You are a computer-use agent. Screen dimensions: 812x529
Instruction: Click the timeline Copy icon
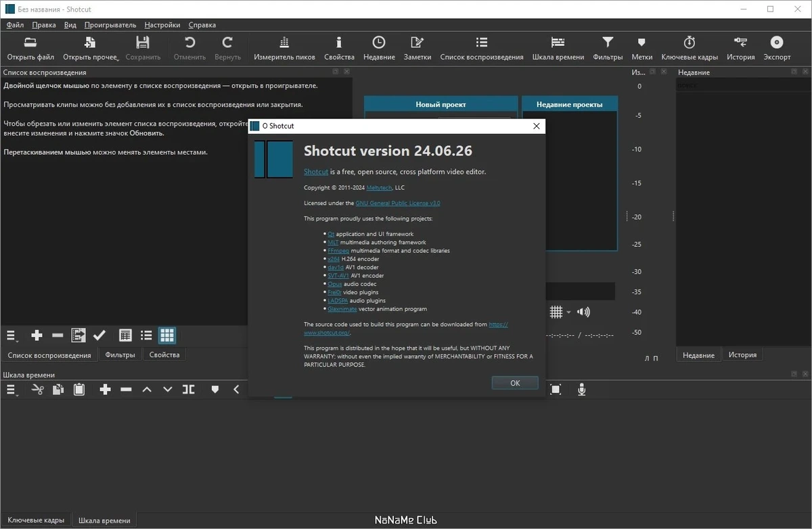click(58, 389)
